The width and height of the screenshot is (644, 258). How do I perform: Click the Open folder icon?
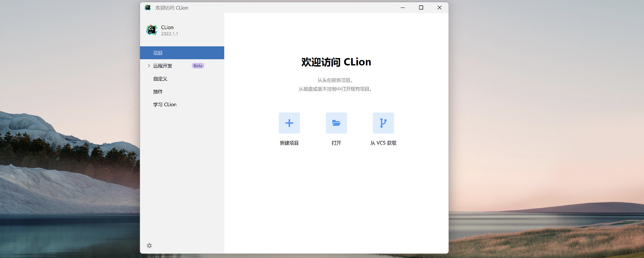coord(336,123)
